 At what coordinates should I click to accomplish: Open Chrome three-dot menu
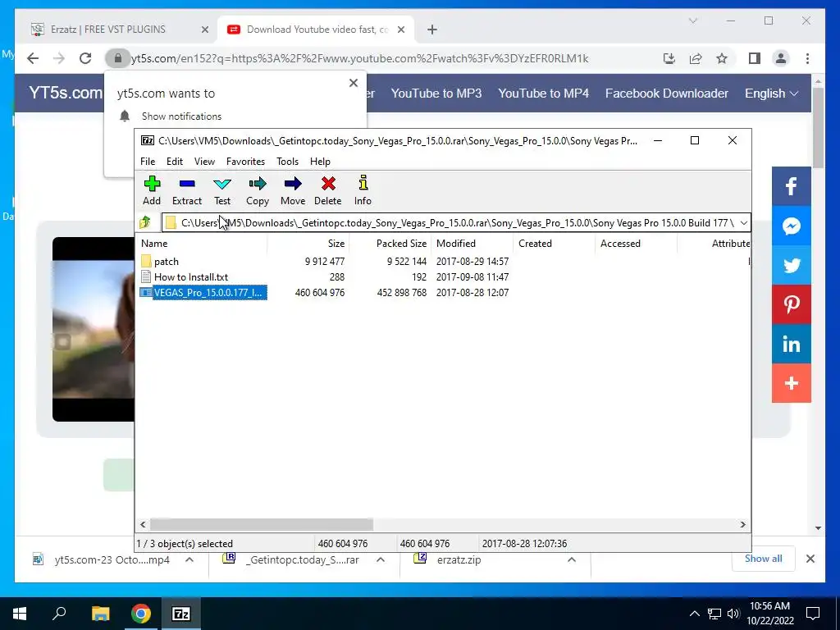807,58
